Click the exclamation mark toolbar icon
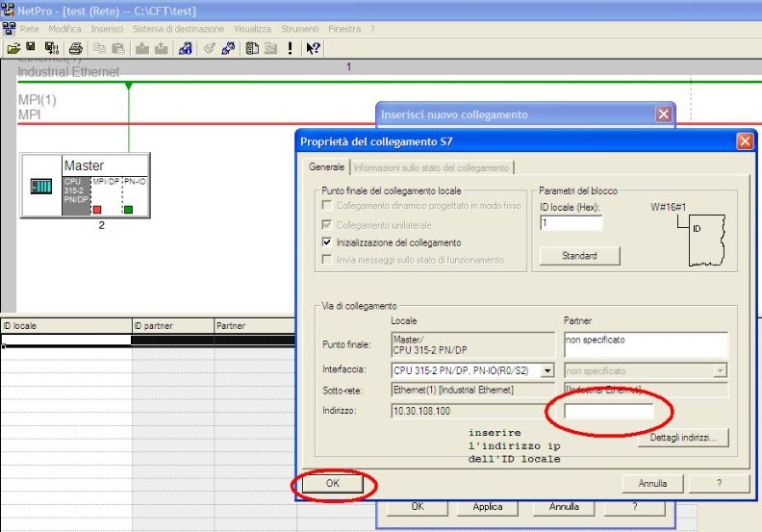 pyautogui.click(x=291, y=48)
